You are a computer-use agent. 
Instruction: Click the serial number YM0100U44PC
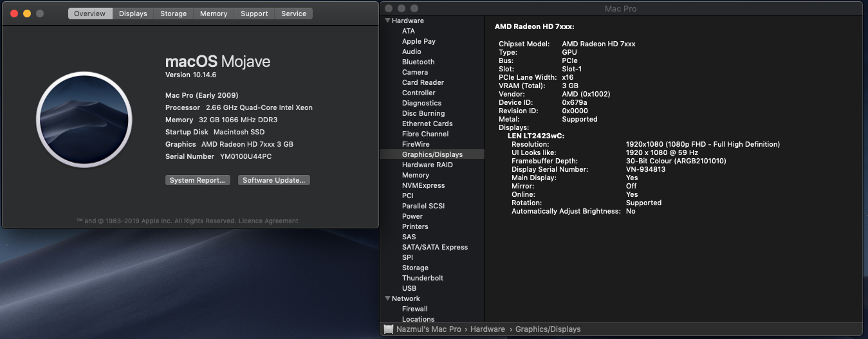[246, 156]
